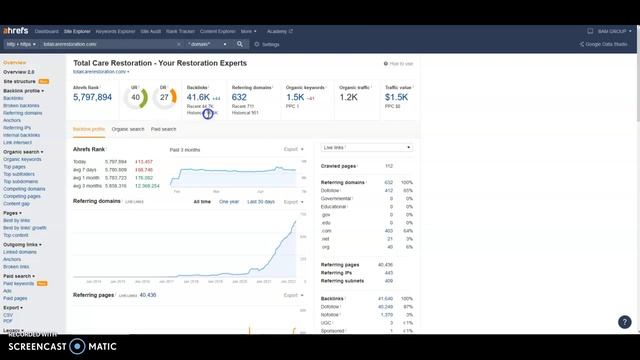
Task: Switch to the Backlink profile tab
Action: tap(89, 129)
